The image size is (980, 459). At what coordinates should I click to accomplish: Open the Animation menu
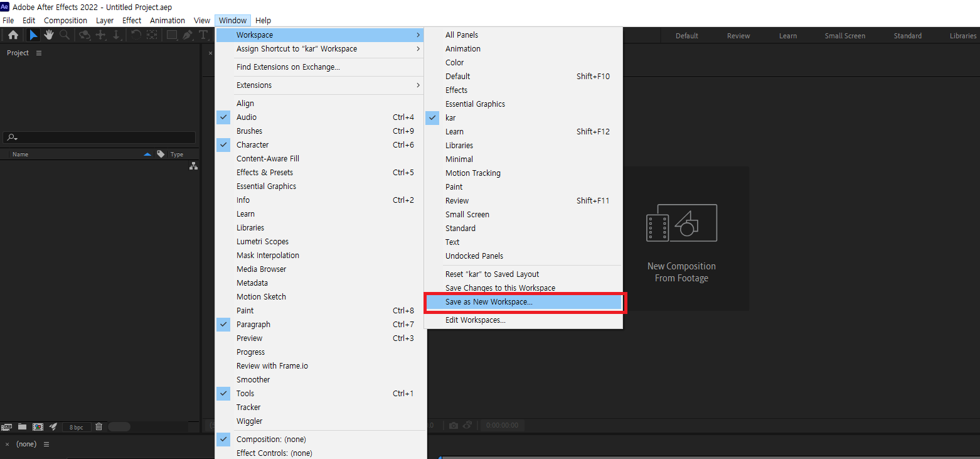(x=168, y=20)
